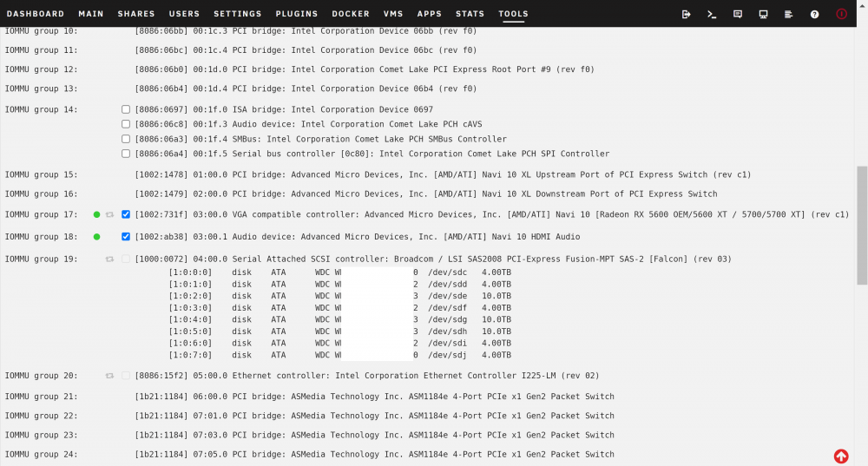Viewport: 868px width, 466px height.
Task: Click the /dev/sdf disk row
Action: 340,308
